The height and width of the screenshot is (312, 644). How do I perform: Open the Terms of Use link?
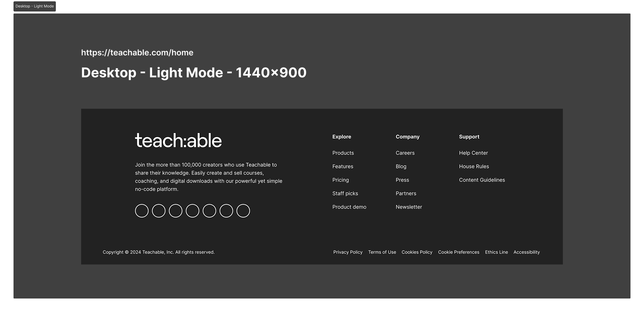382,252
